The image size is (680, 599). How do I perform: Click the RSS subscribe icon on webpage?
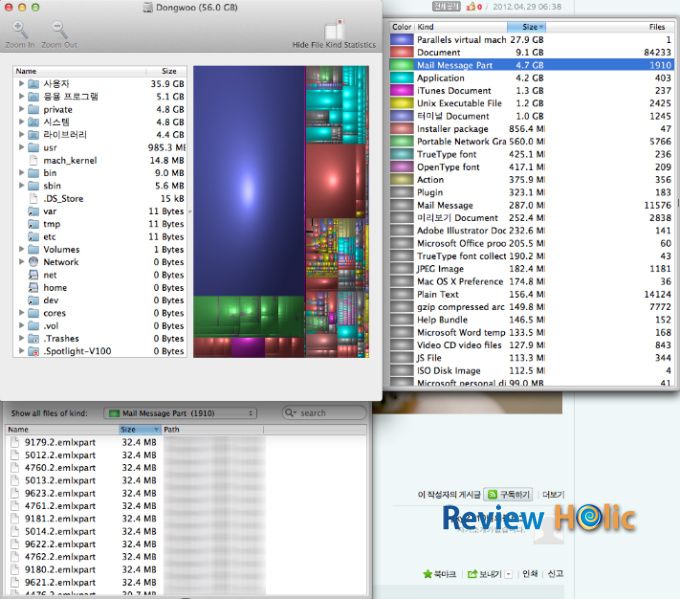(492, 494)
